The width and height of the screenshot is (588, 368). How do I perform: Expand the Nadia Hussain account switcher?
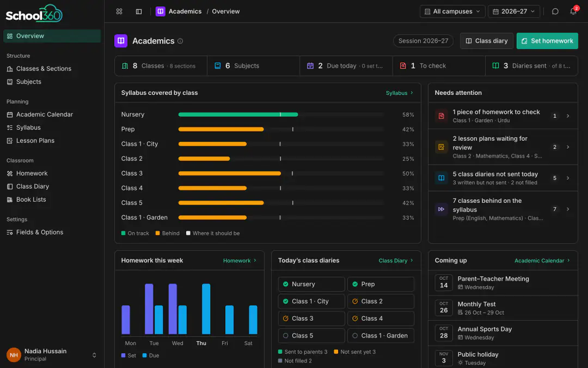94,355
